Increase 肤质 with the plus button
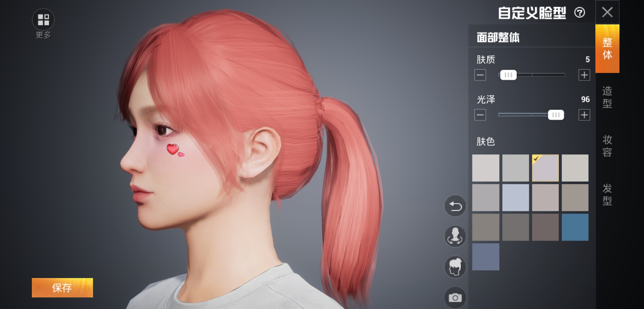The image size is (644, 309). 584,75
